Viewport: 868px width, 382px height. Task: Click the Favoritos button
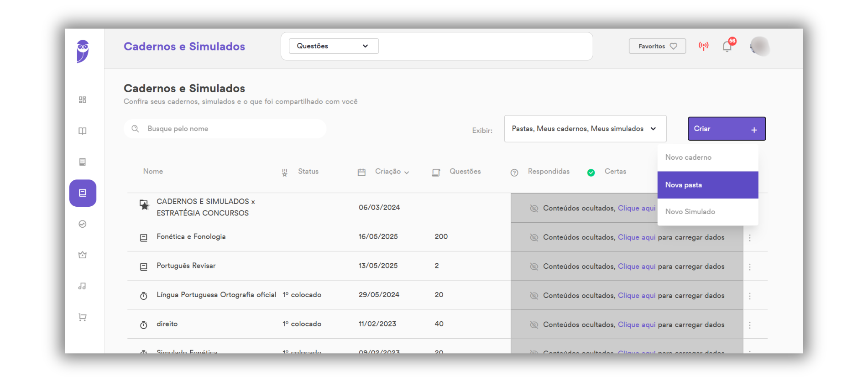657,46
